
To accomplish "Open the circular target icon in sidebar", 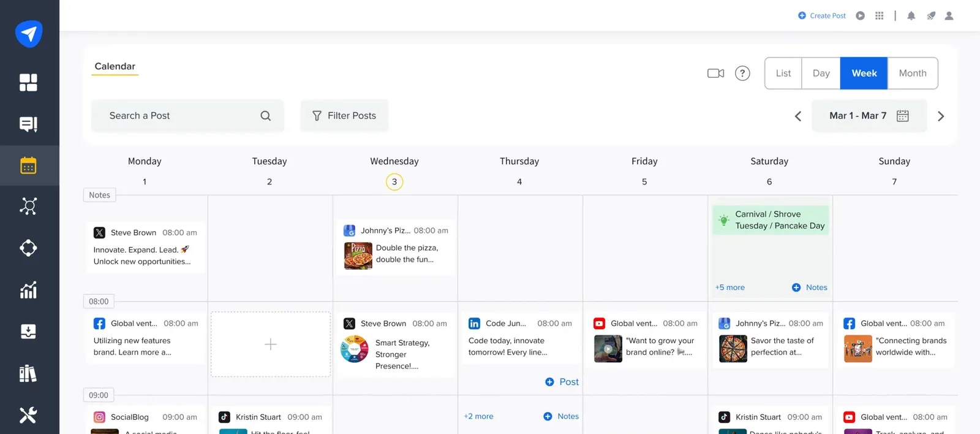I will (28, 248).
